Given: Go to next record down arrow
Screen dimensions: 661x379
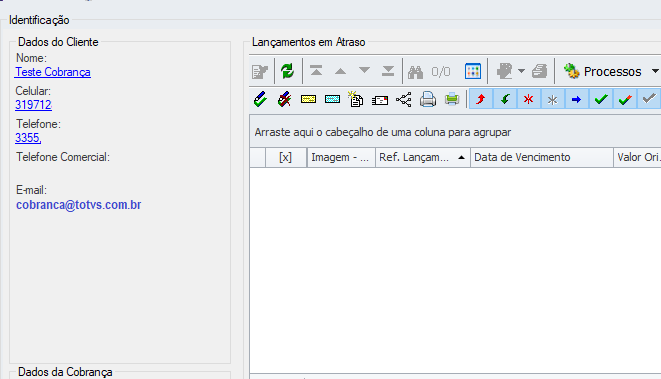Looking at the screenshot, I should pyautogui.click(x=364, y=71).
